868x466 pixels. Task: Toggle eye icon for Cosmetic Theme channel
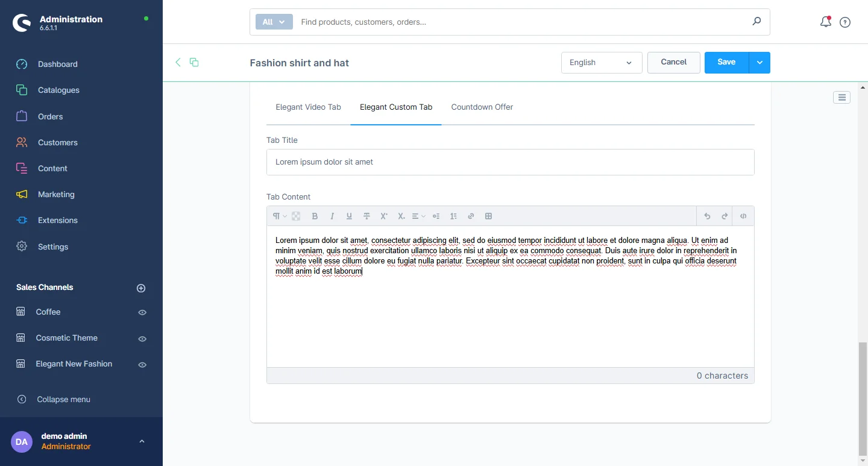142,339
